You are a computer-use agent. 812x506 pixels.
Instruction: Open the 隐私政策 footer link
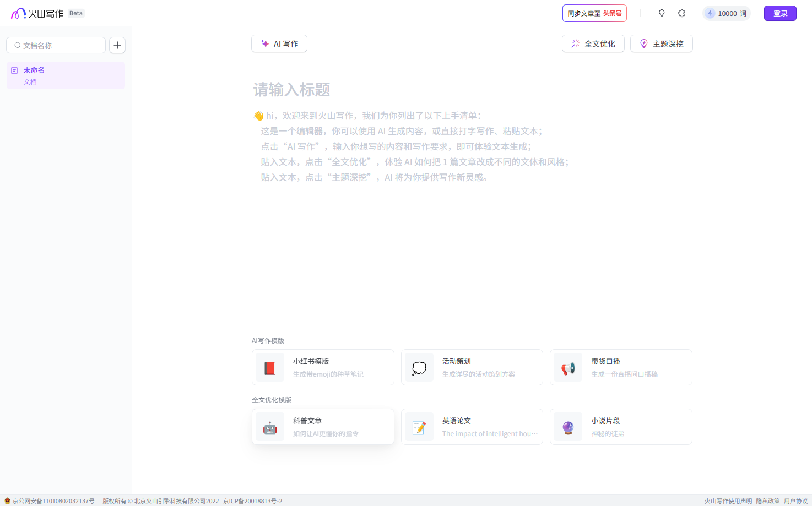pyautogui.click(x=767, y=501)
